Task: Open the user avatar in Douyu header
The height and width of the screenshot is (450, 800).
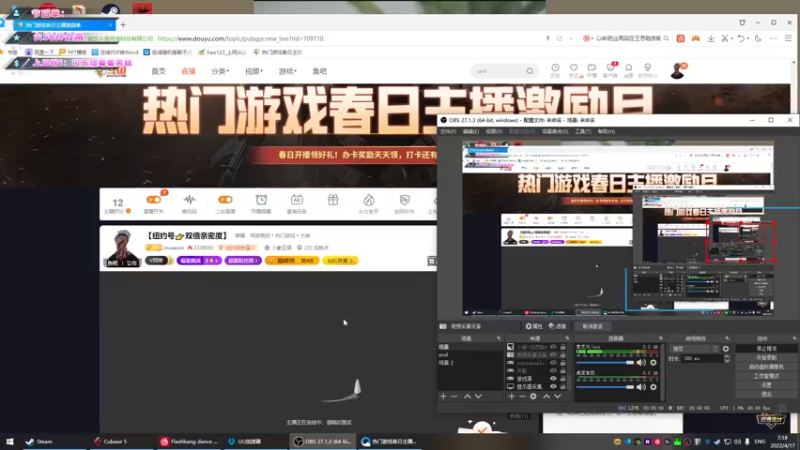Action: point(678,71)
